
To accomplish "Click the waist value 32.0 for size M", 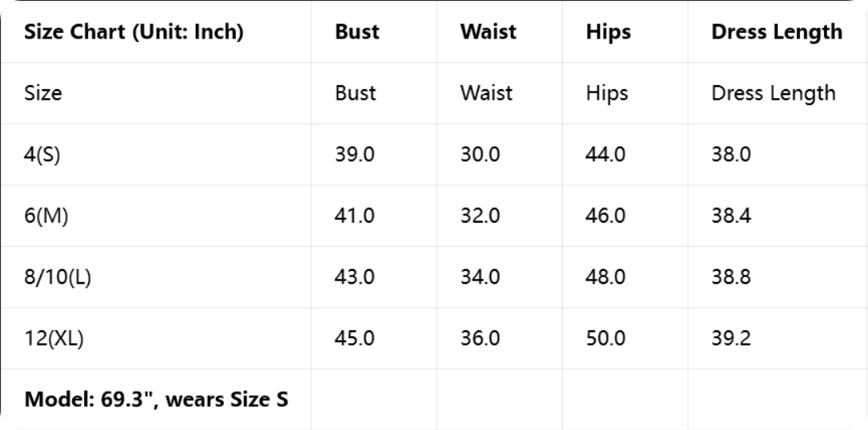I will pyautogui.click(x=479, y=216).
